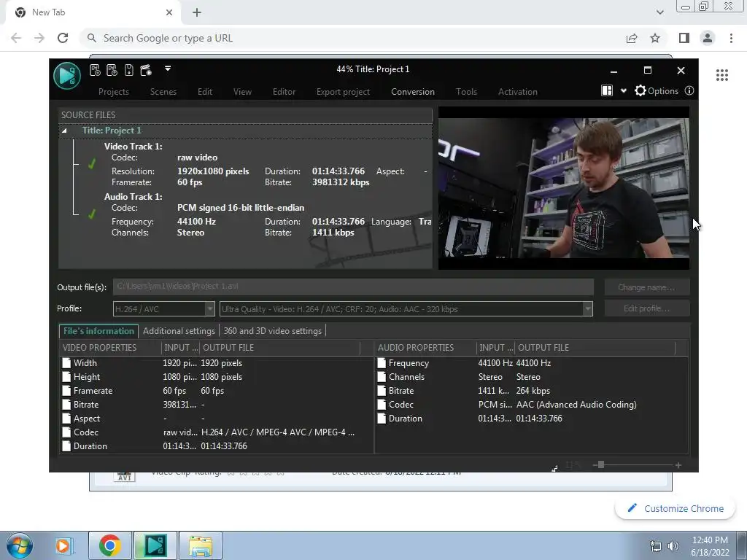747x560 pixels.
Task: Select the Width row's page icon
Action: click(x=66, y=363)
